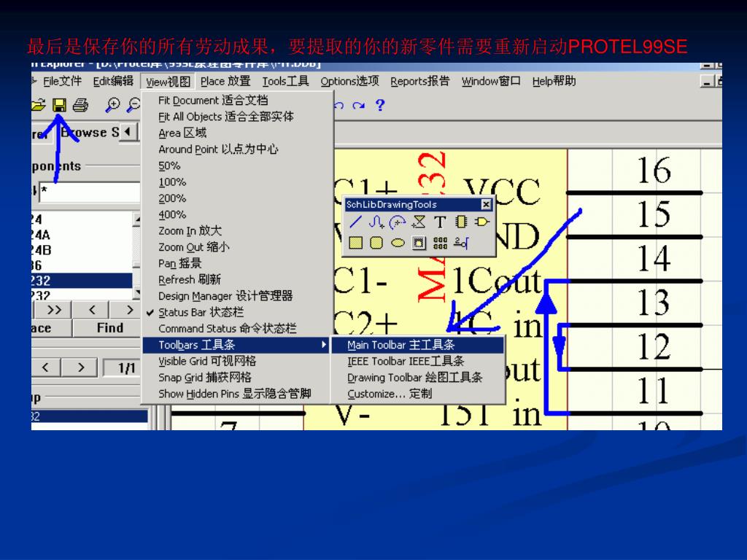Screen dimensions: 747x560
Task: Choose Fit All Objects
Action: [237, 117]
